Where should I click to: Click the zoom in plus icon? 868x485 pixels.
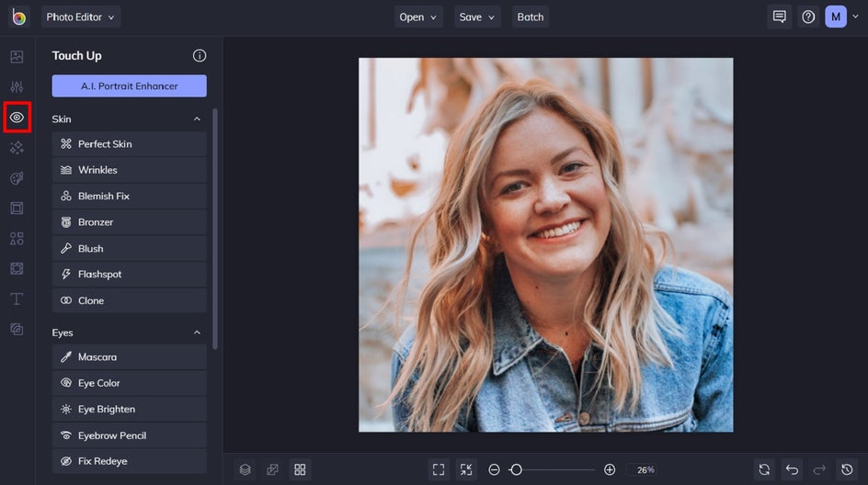[x=610, y=469]
